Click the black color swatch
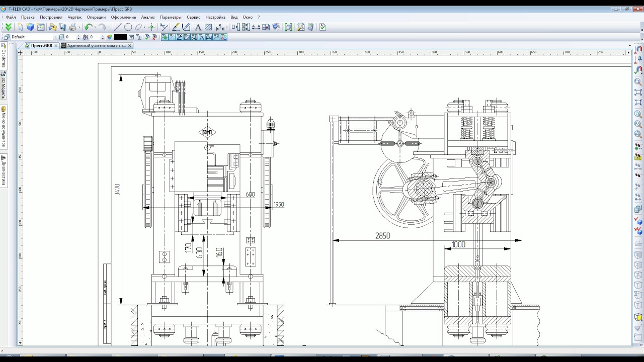 [x=120, y=37]
